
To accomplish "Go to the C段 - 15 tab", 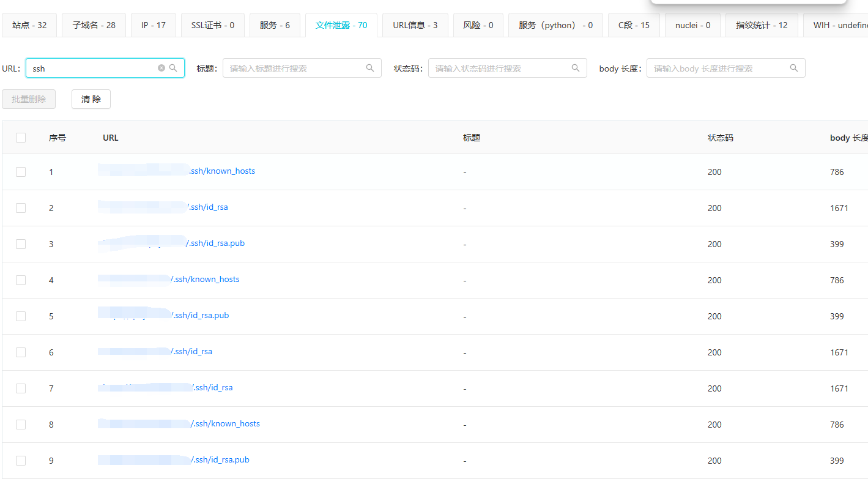I will click(634, 25).
